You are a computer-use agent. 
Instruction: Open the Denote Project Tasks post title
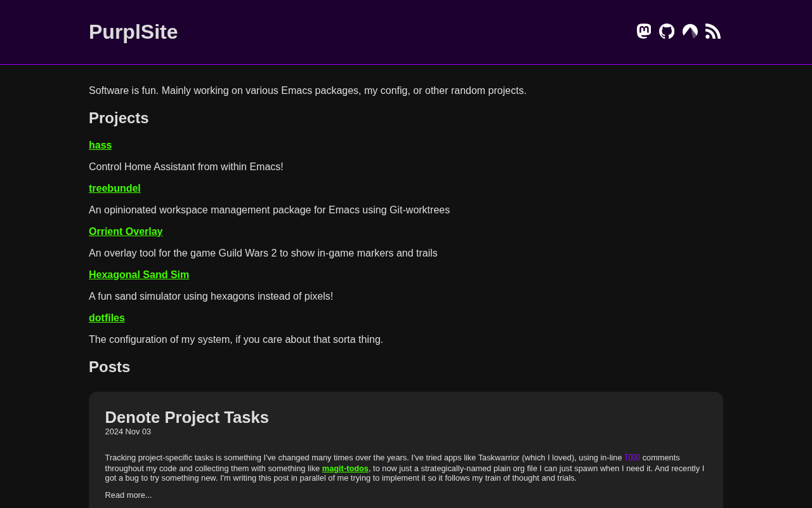tap(187, 417)
